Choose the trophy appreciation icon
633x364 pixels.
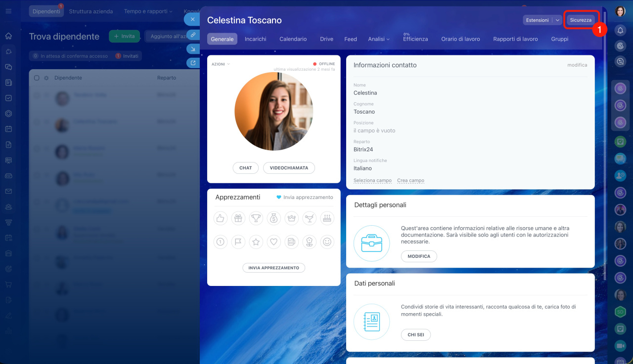tap(256, 218)
